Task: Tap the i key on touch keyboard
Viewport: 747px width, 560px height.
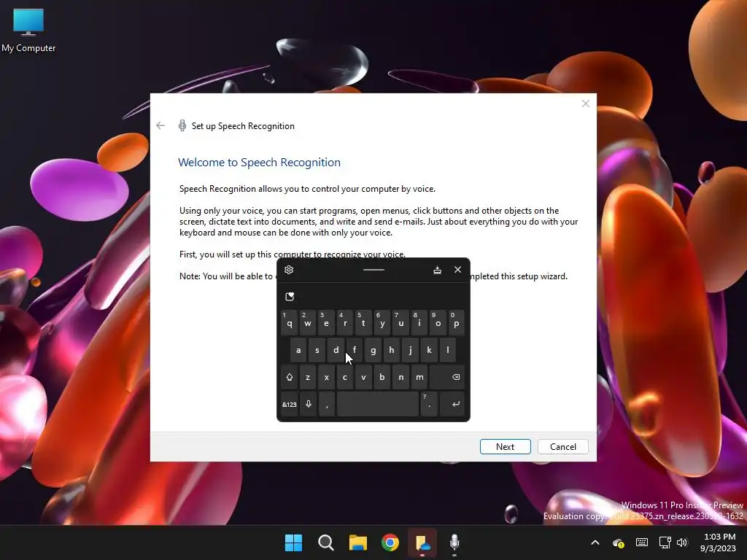Action: (419, 323)
